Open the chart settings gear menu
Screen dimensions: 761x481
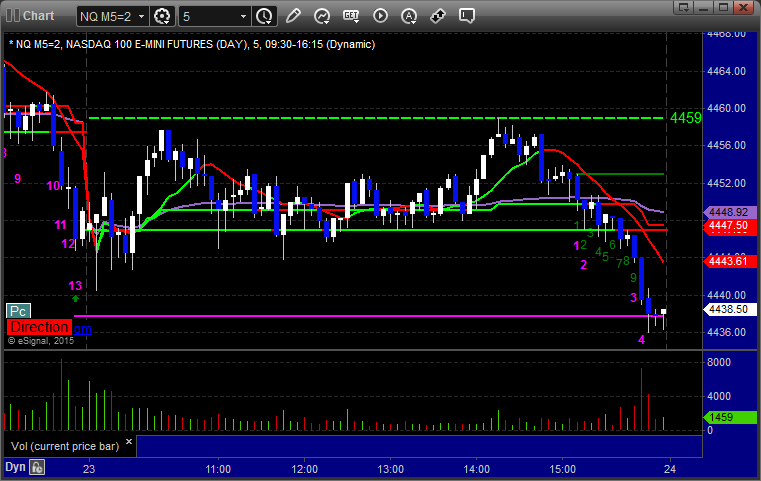coord(162,17)
